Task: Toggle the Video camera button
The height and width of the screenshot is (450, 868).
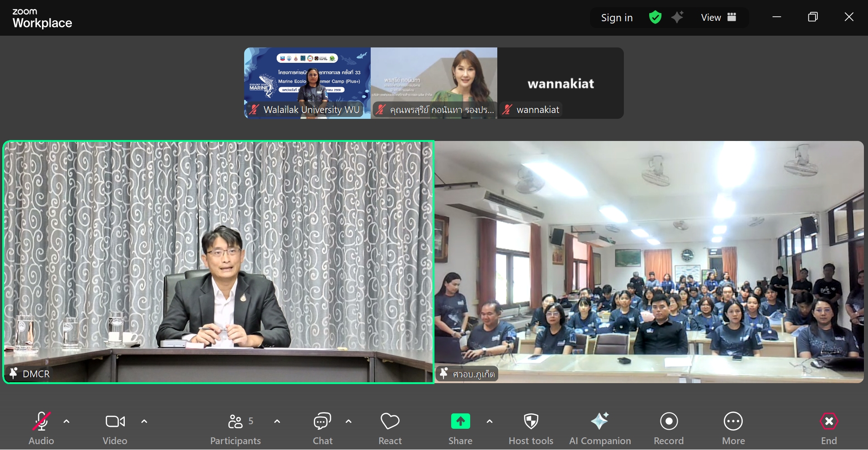Action: tap(115, 428)
